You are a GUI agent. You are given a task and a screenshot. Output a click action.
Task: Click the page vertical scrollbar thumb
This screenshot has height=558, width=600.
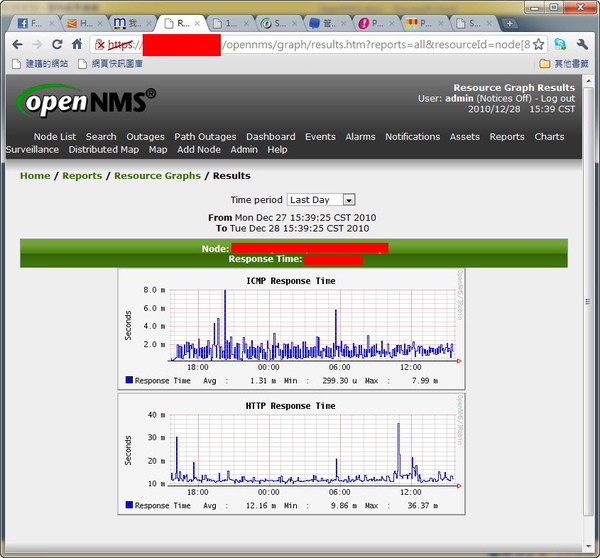(588, 302)
